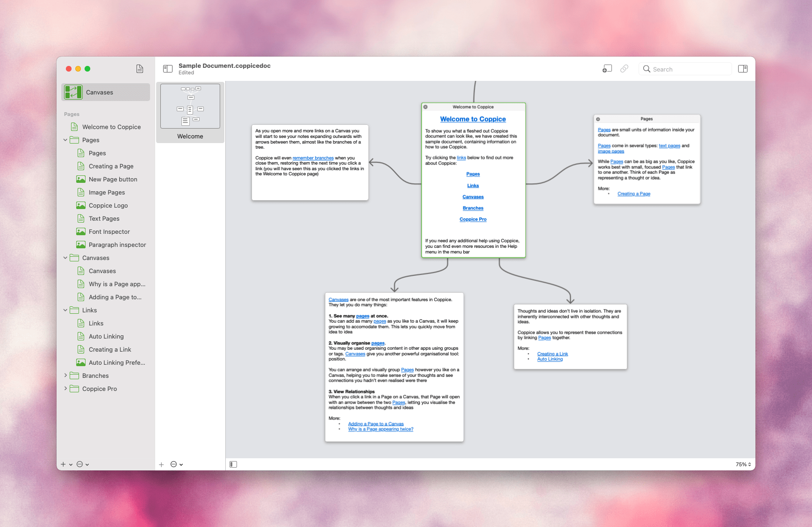Screen dimensions: 812x527
Task: Click the Canvases page icon under Canvases folder
Action: click(81, 271)
